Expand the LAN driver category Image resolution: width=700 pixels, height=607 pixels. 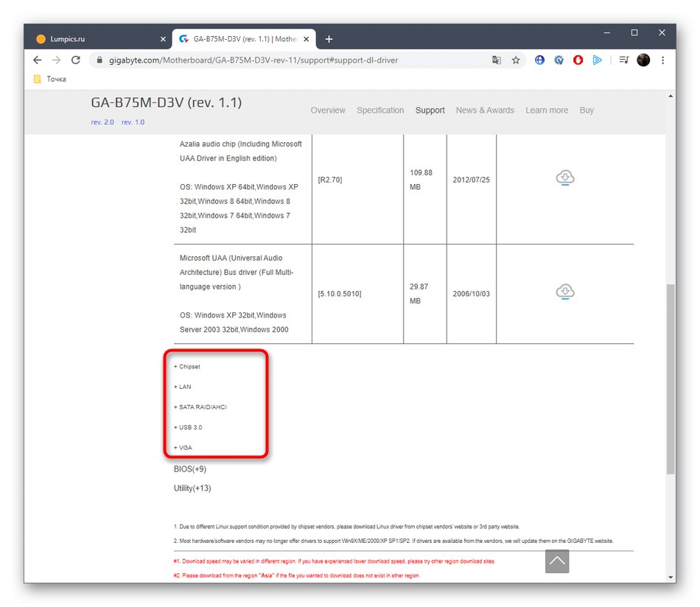183,387
